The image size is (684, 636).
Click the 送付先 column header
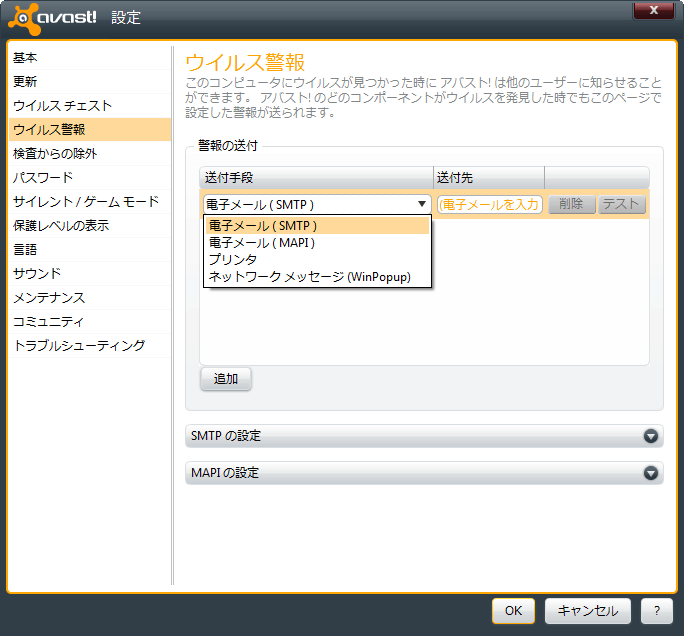tap(489, 178)
